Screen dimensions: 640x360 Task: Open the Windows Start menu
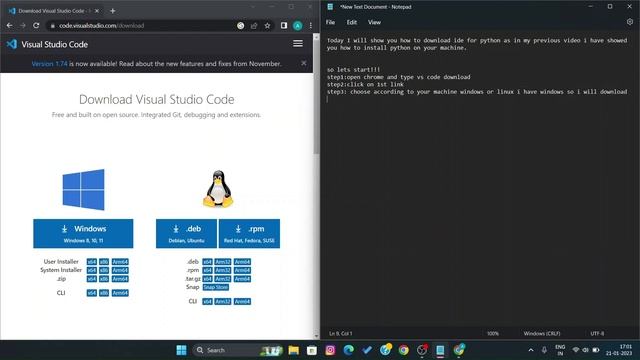[x=181, y=350]
